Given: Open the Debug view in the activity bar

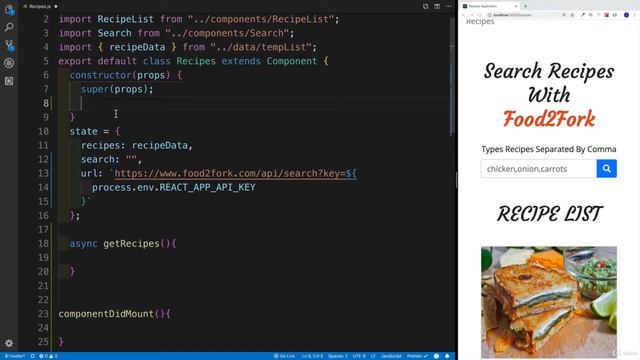Looking at the screenshot, I should (x=9, y=63).
